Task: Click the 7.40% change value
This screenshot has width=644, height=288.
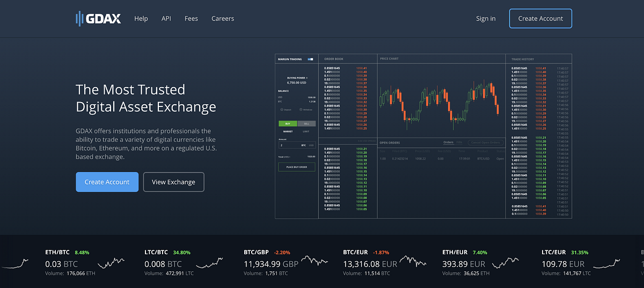Action: coord(479,252)
